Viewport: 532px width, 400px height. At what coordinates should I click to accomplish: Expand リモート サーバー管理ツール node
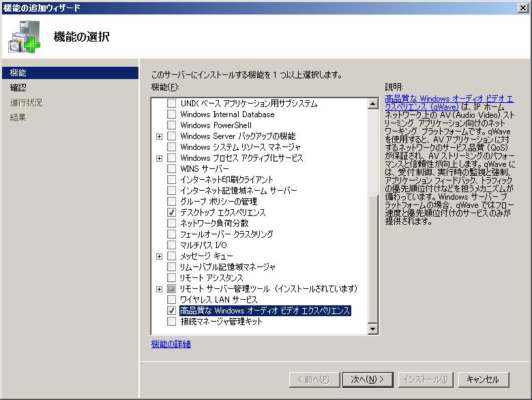[159, 289]
